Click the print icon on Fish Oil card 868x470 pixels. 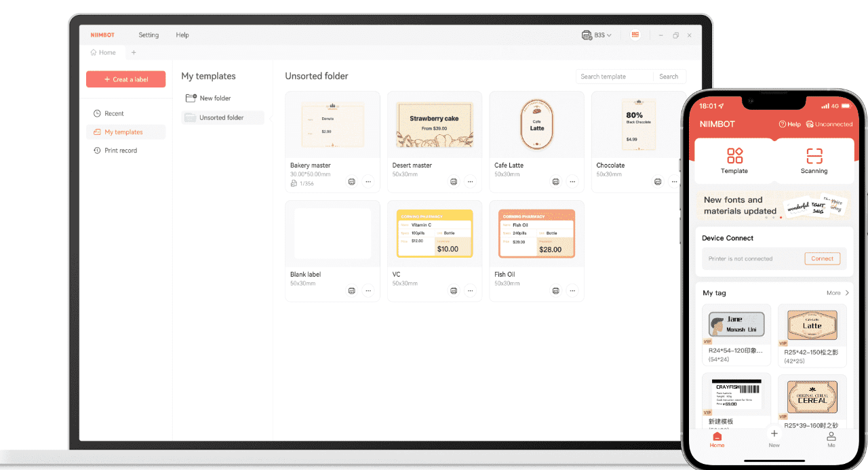[x=555, y=290]
